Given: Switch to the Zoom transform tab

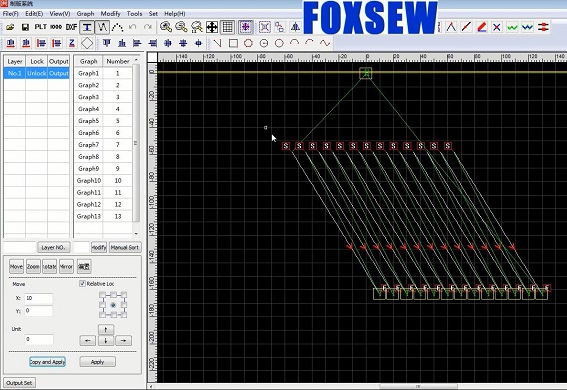Looking at the screenshot, I should pos(33,266).
